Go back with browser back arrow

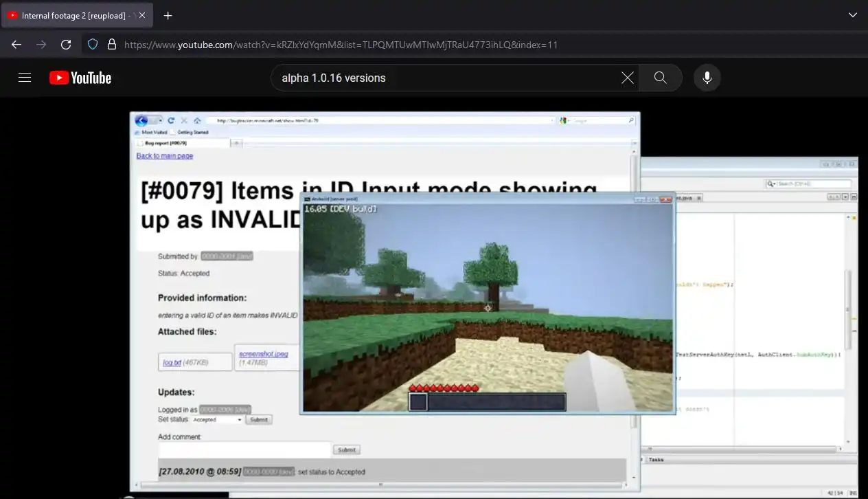(16, 45)
